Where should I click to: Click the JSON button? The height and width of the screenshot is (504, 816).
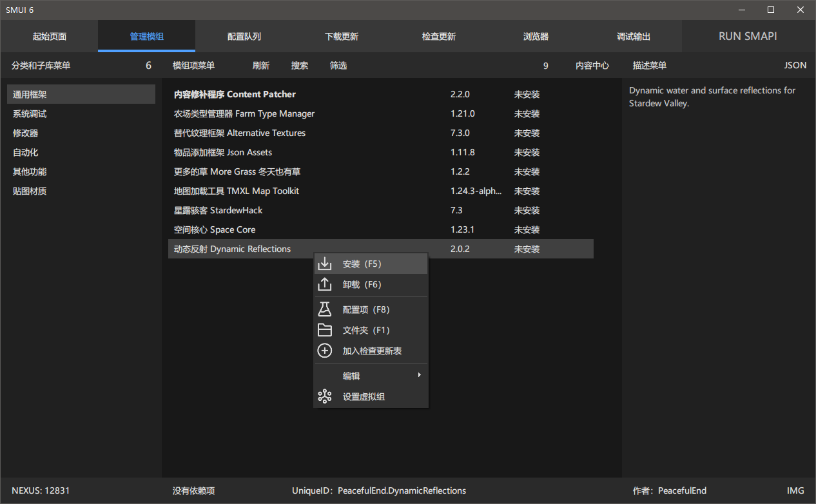[x=795, y=65]
